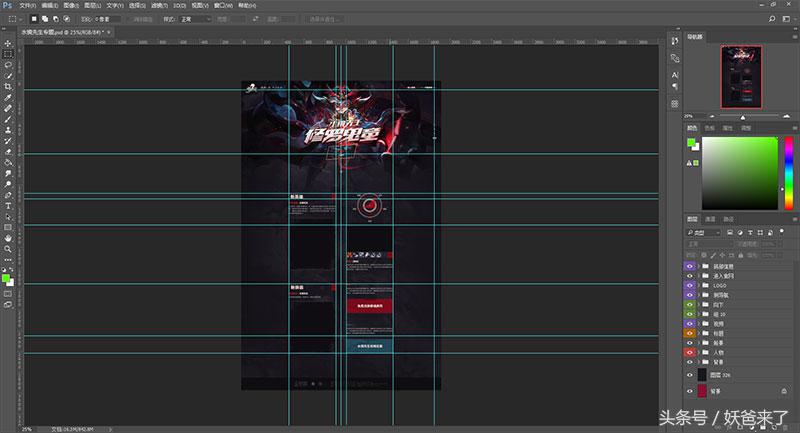The image size is (800, 433).
Task: Select the Move tool
Action: pos(8,43)
